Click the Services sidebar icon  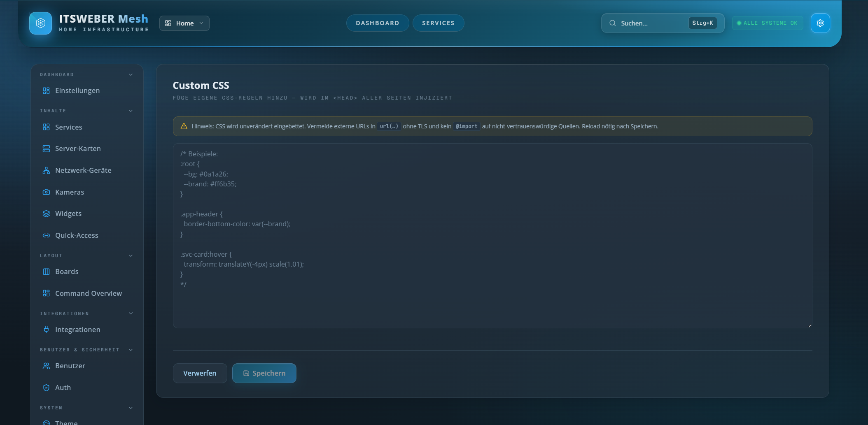click(x=46, y=127)
